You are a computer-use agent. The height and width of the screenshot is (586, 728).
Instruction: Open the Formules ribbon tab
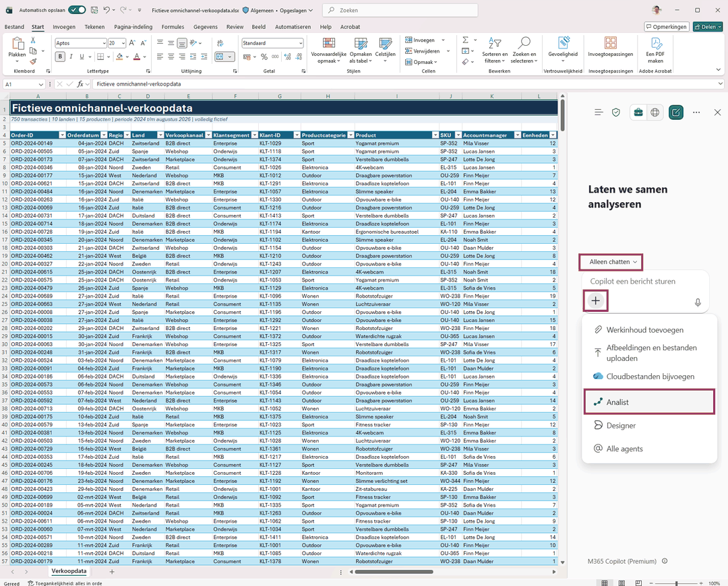pyautogui.click(x=173, y=27)
